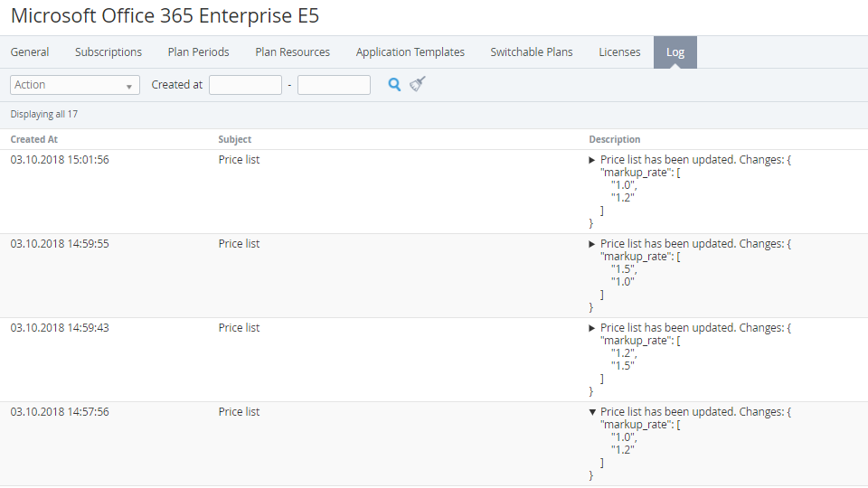Click the Subject column header
Screen dimensions: 868x488
coord(235,139)
